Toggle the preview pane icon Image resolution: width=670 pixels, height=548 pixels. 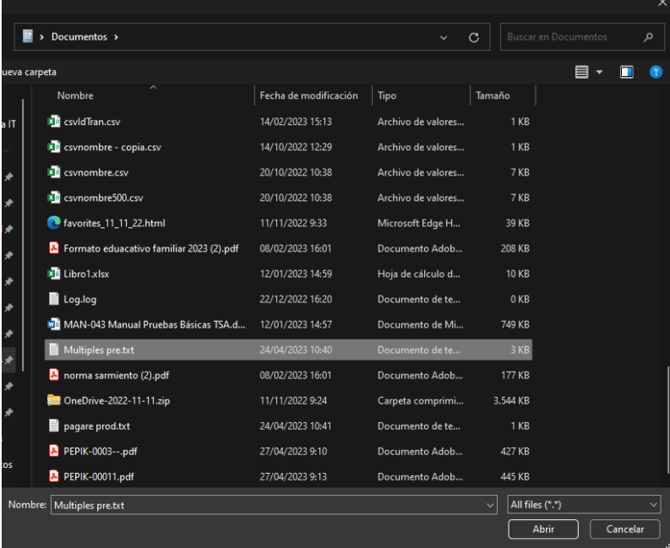tap(626, 72)
